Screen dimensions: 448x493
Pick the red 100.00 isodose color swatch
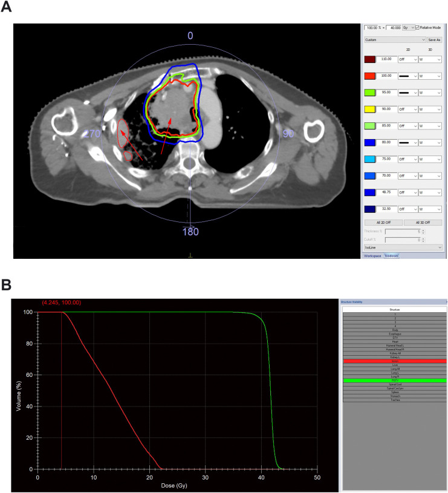pyautogui.click(x=370, y=76)
